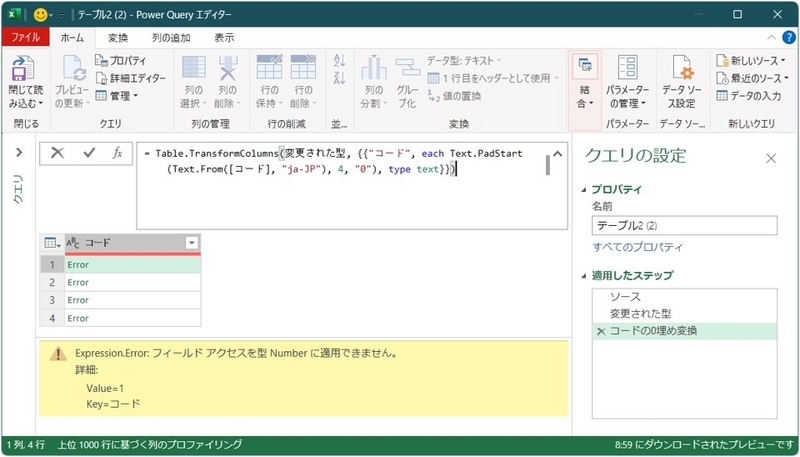Open Help via the question mark icon

[x=789, y=37]
